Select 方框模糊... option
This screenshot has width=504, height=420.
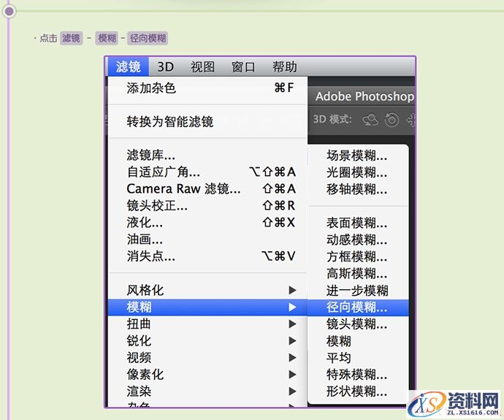tap(358, 256)
